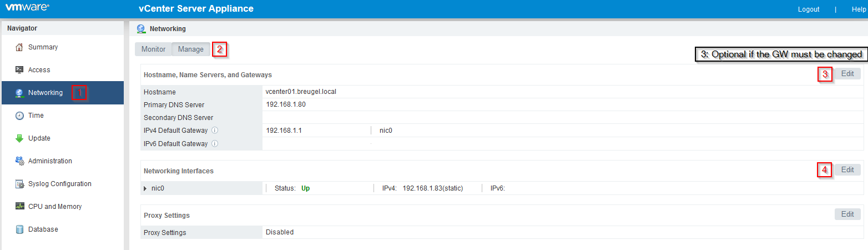
Task: Expand the nic0 interface row
Action: [x=145, y=188]
